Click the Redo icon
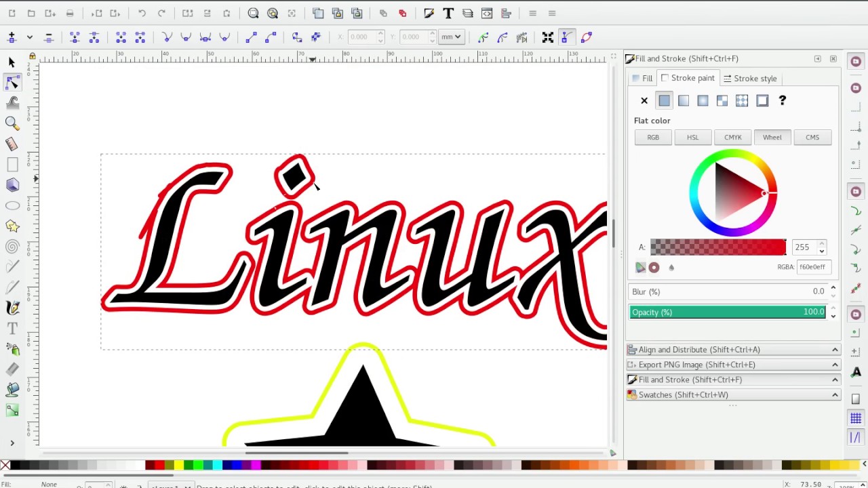The image size is (868, 488). click(161, 13)
